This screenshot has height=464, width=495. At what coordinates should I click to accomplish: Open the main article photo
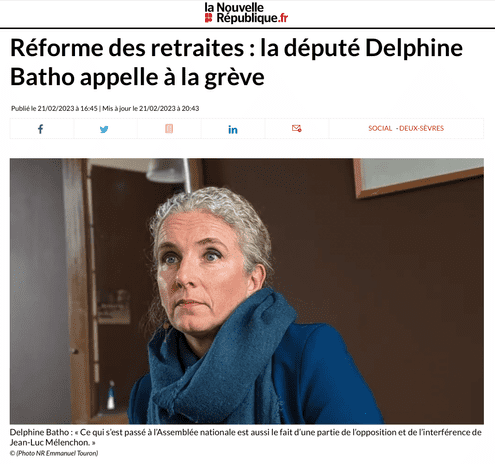(x=247, y=291)
